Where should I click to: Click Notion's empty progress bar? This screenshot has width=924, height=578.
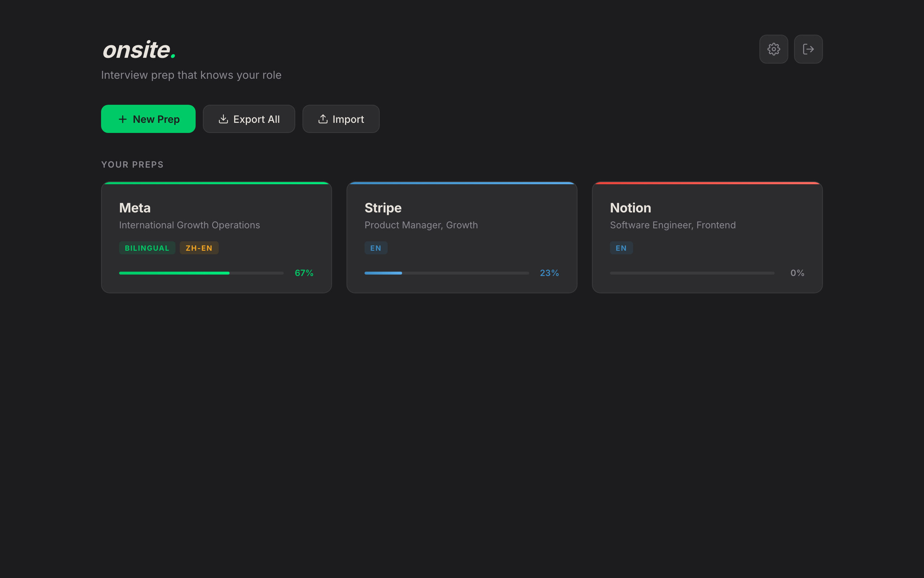(692, 273)
